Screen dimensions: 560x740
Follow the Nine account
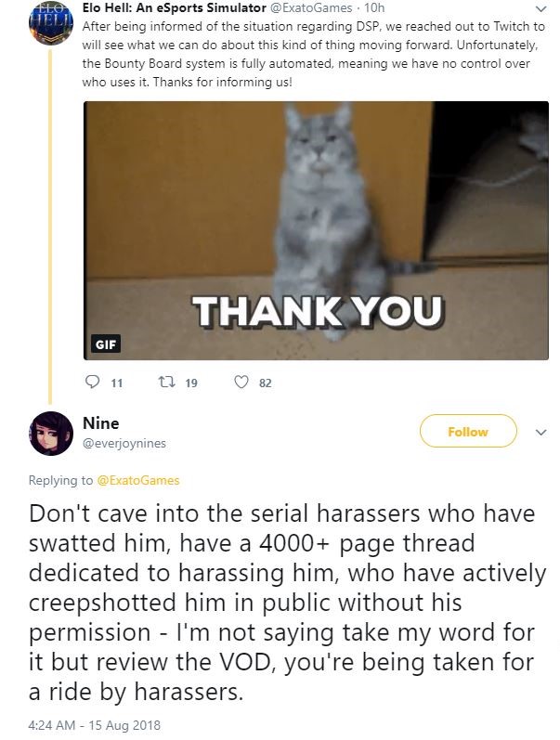point(467,431)
